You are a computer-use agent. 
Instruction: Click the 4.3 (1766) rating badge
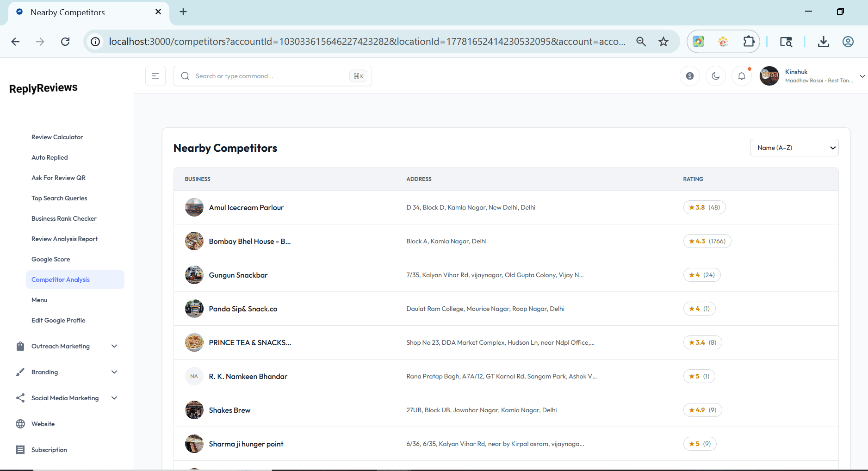pyautogui.click(x=707, y=241)
